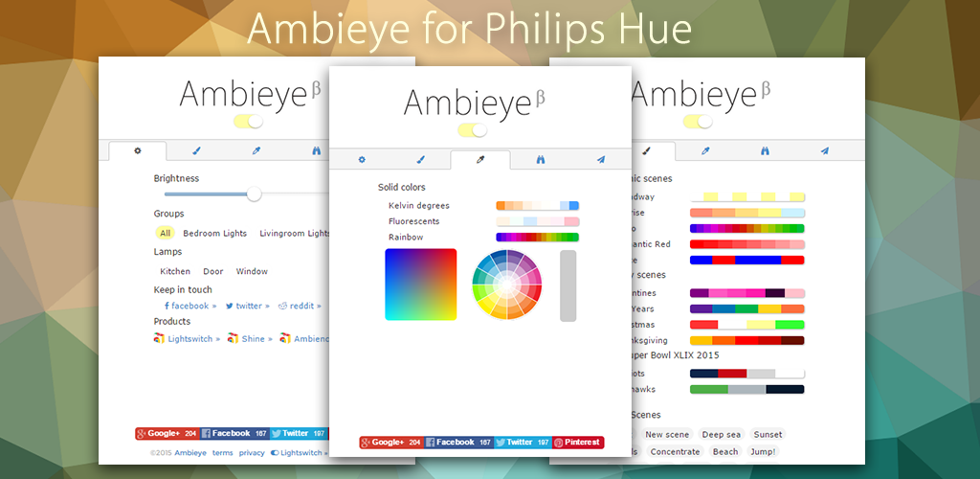Screen dimensions: 980x479
Task: Click Facebook share button in center panel
Action: tap(459, 442)
